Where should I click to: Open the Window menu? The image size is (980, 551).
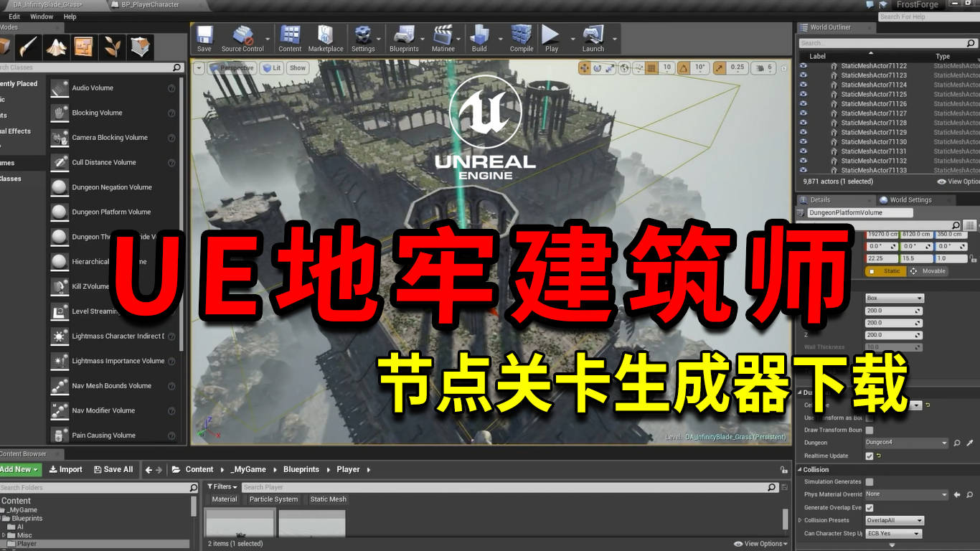tap(42, 17)
